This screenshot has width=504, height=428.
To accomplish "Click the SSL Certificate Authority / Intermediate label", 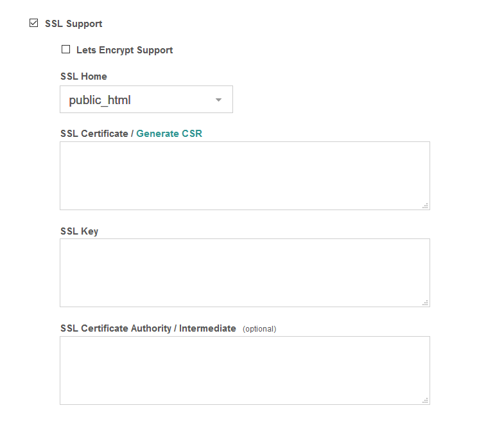I will click(148, 328).
